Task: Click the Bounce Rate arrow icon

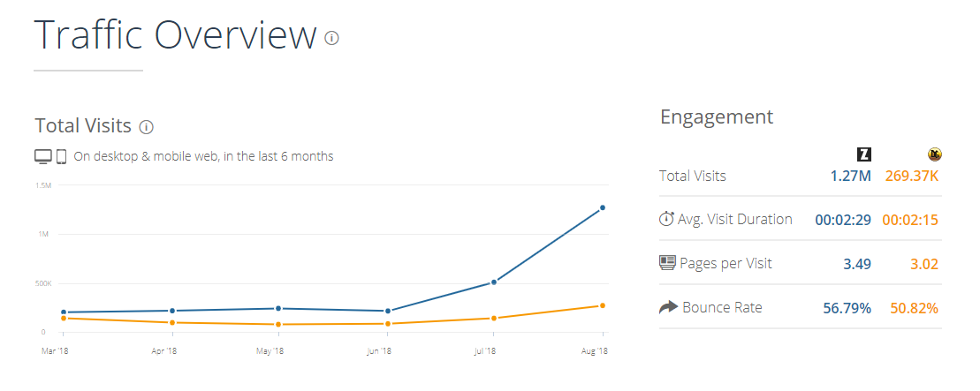Action: click(668, 307)
